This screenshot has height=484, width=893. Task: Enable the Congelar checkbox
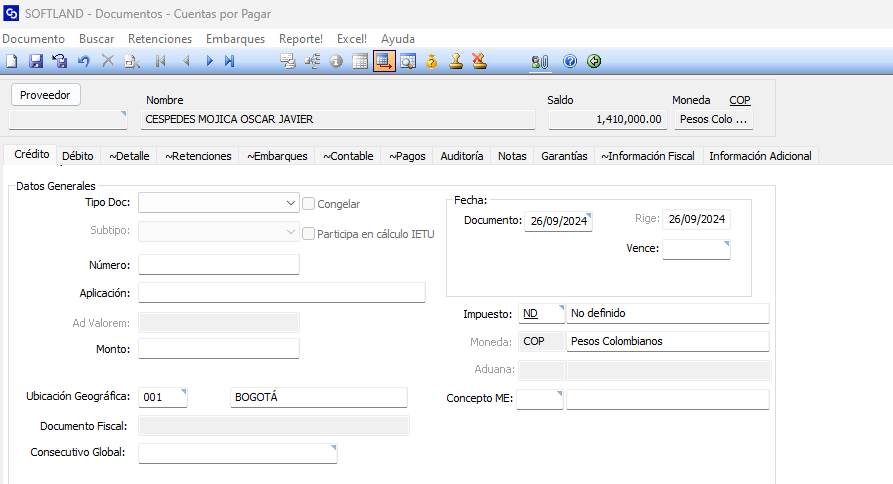pos(309,204)
